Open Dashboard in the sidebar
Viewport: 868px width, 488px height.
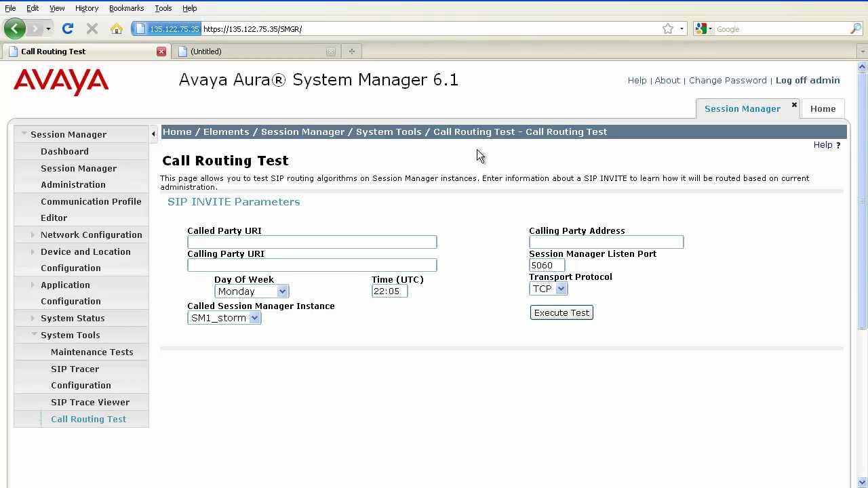coord(64,151)
